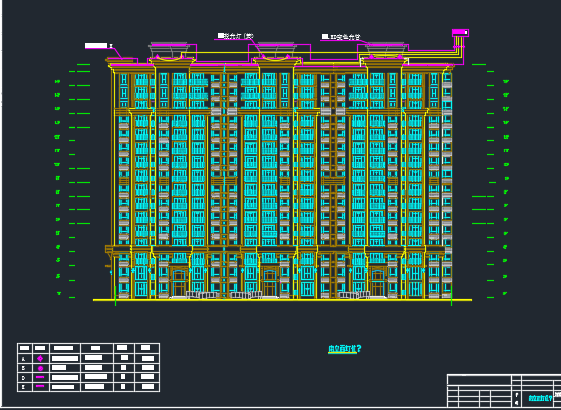Click the cyan title text in title block

540,398
